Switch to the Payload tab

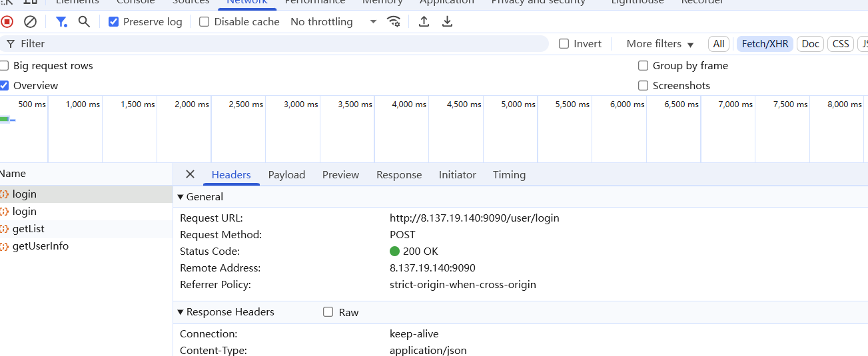click(x=286, y=174)
